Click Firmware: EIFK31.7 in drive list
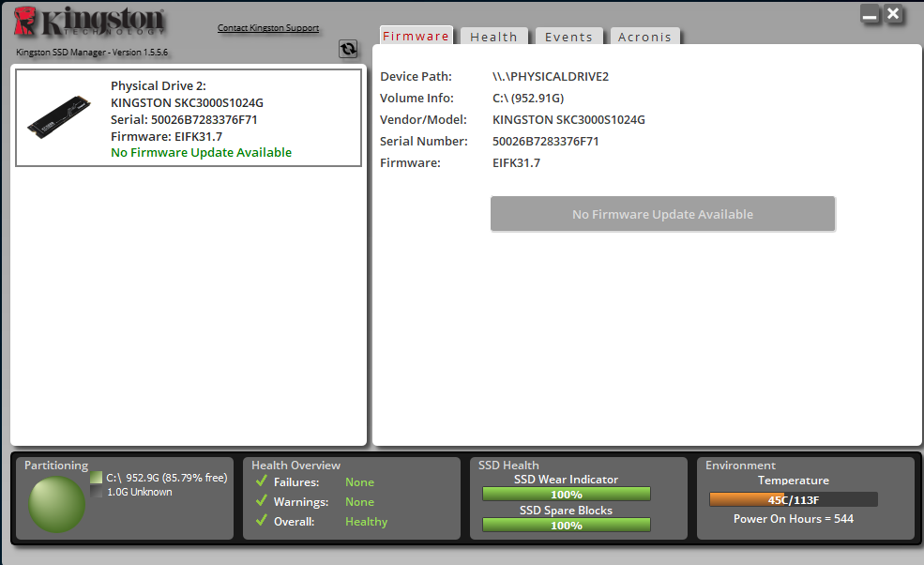This screenshot has width=924, height=565. [x=166, y=136]
